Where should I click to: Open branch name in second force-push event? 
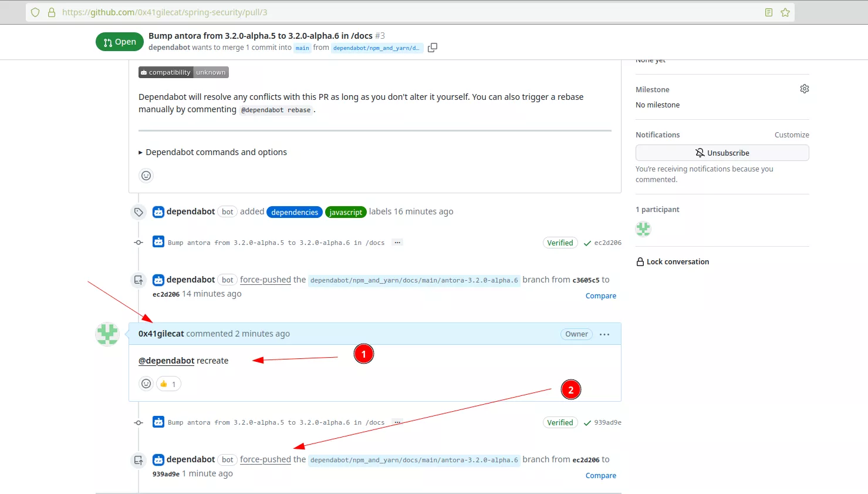pyautogui.click(x=414, y=460)
